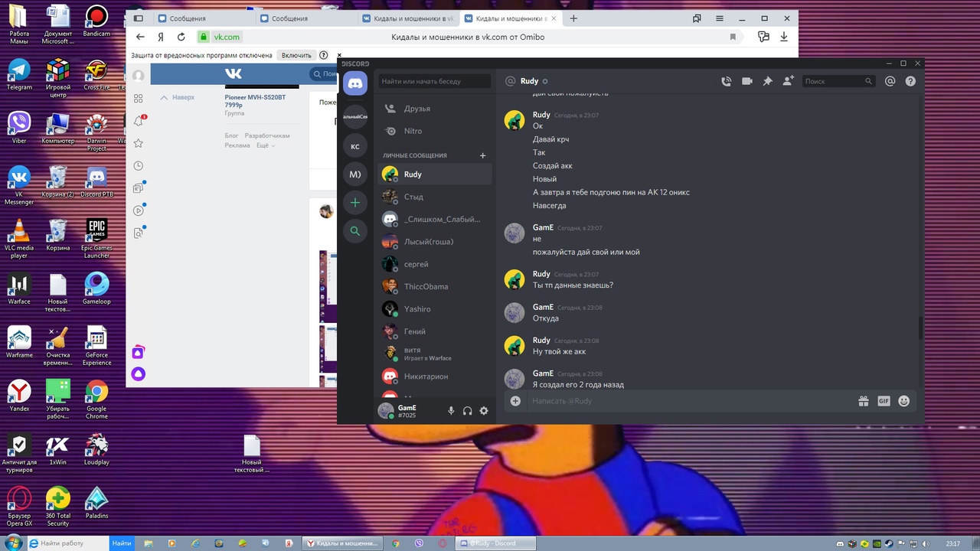Viewport: 980px width, 551px height.
Task: Open the 'Друзья' section in Discord
Action: (x=416, y=109)
